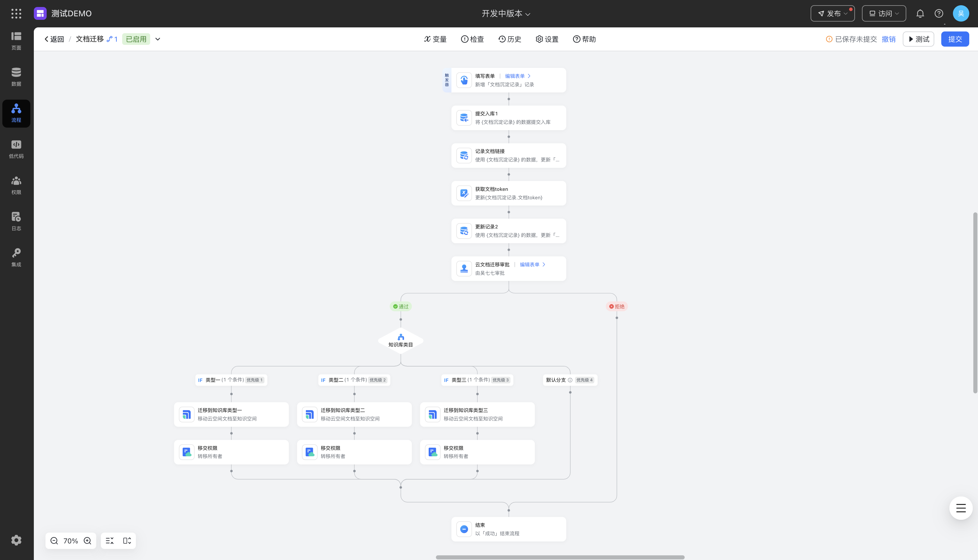Viewport: 978px width, 560px height.
Task: Click the 测试DEMO app logo icon
Action: 40,13
